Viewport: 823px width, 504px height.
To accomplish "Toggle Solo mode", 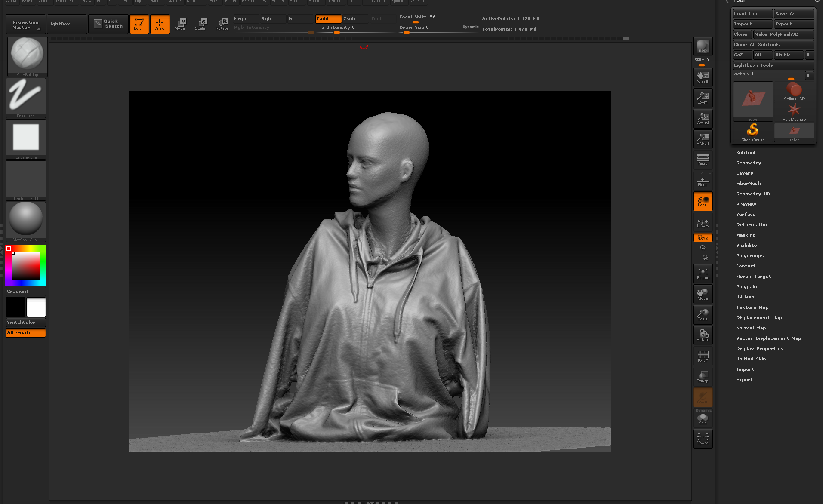I will click(703, 419).
